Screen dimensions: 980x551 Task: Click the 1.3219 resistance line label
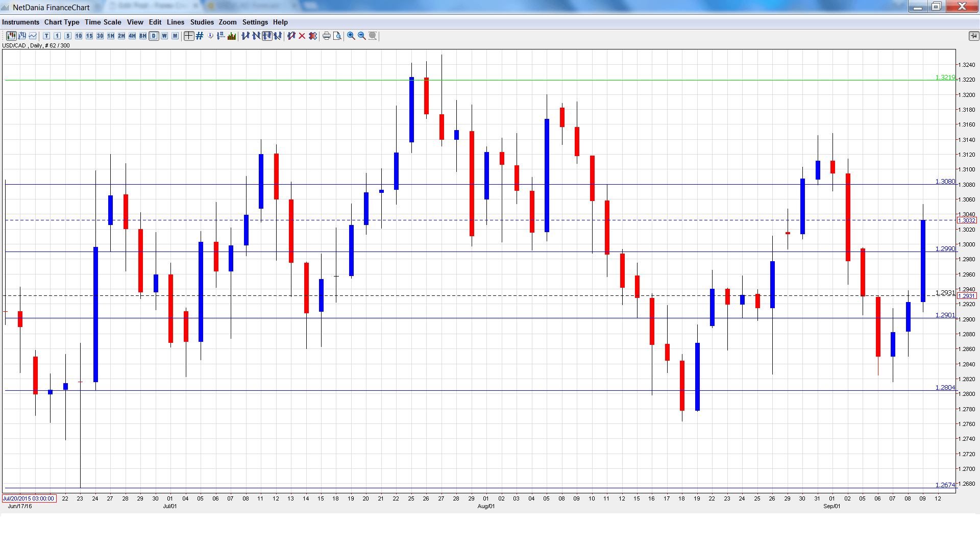(945, 78)
